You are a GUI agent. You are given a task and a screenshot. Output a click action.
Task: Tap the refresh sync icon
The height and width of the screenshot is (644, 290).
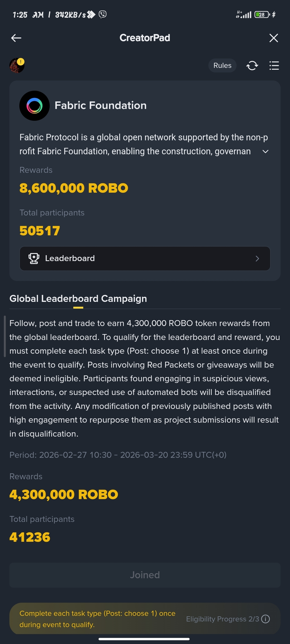(252, 65)
